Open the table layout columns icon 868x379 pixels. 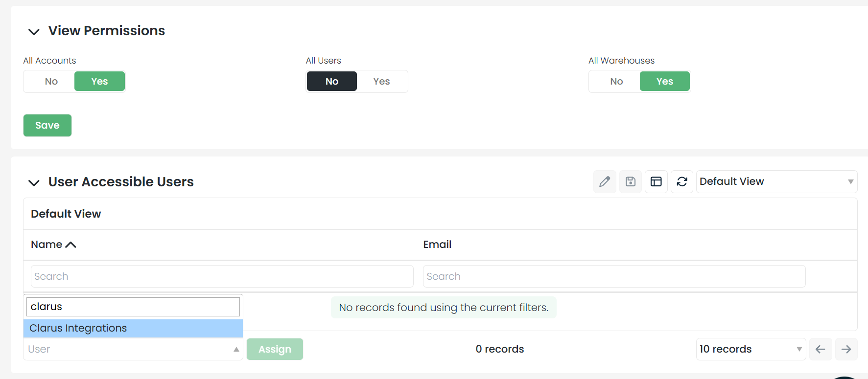point(656,182)
